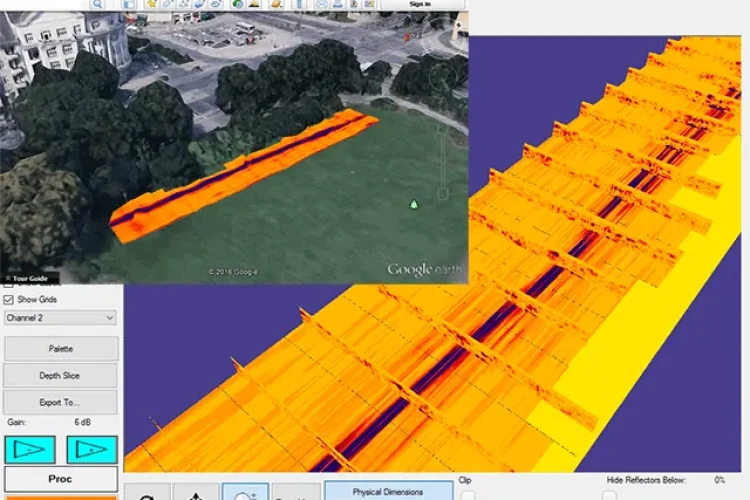Click the Depth Slice button
This screenshot has width=750, height=500.
60,376
